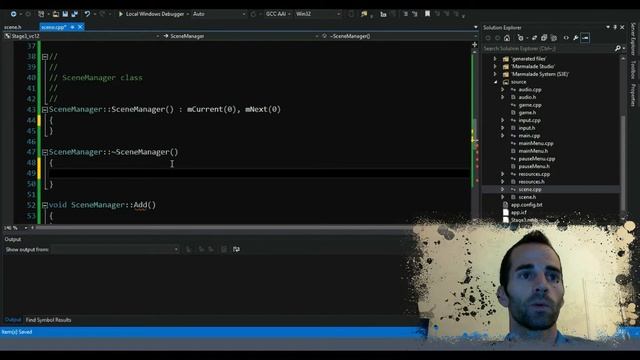Open the Properties side tab
This screenshot has width=640, height=360.
[x=633, y=96]
